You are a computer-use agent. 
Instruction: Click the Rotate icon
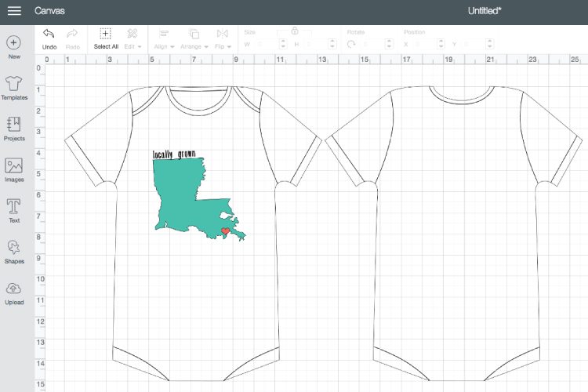(351, 44)
